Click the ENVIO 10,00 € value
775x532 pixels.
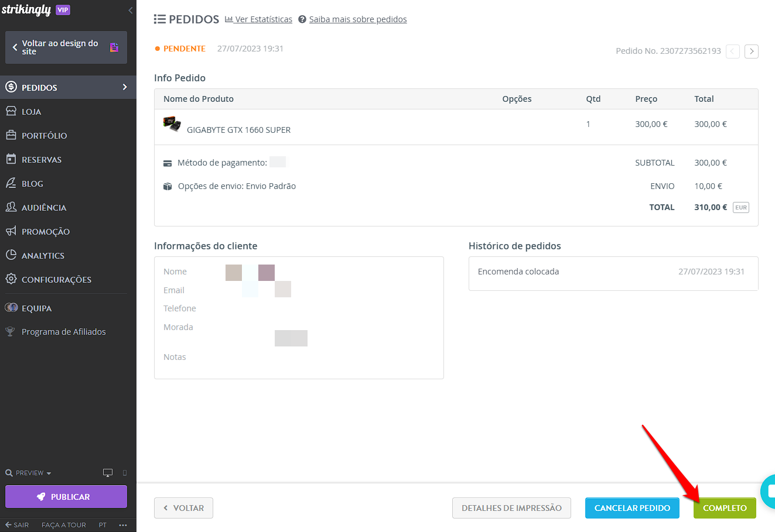pyautogui.click(x=708, y=186)
